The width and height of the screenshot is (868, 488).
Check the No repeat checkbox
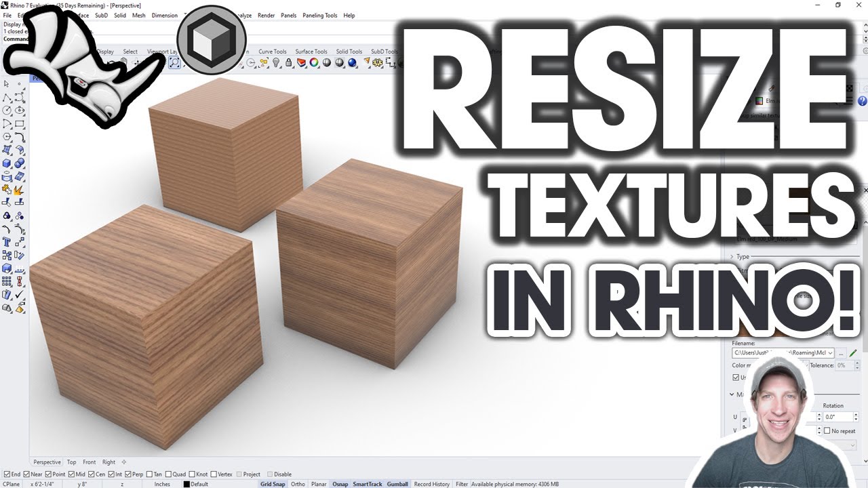coord(827,430)
